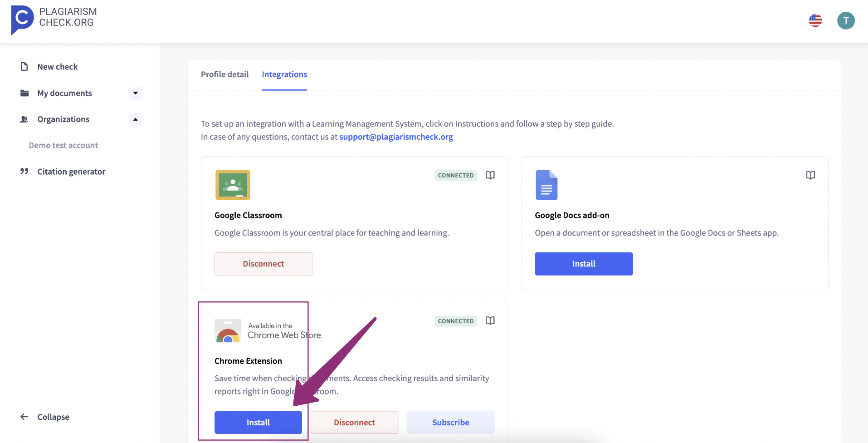
Task: Click the support@plagiarismcheck.org email link
Action: 396,137
